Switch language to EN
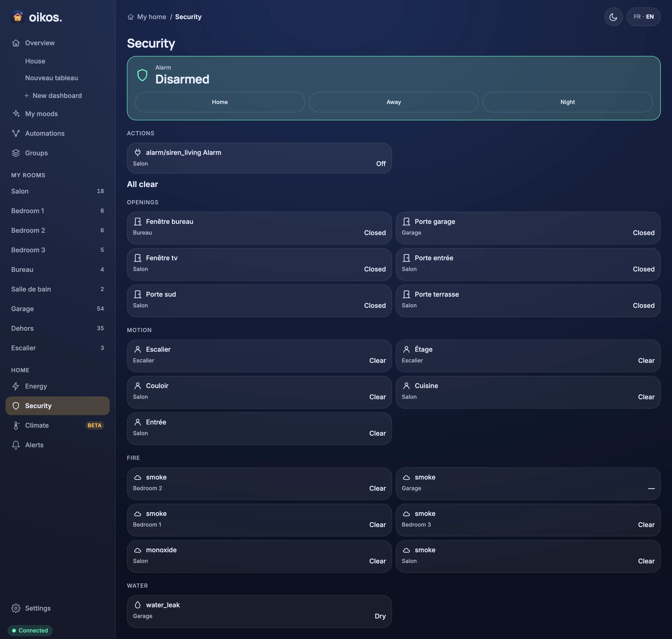Screen dimensions: 672x639 [650, 17]
